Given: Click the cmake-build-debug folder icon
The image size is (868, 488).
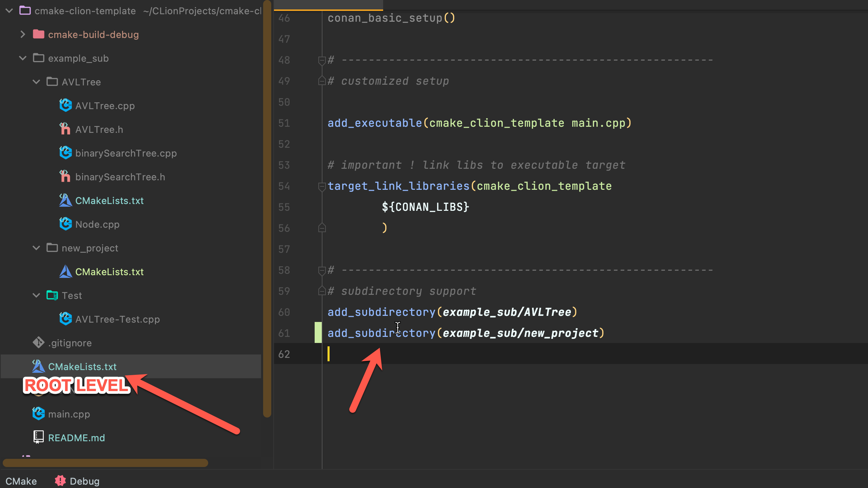Looking at the screenshot, I should (39, 34).
